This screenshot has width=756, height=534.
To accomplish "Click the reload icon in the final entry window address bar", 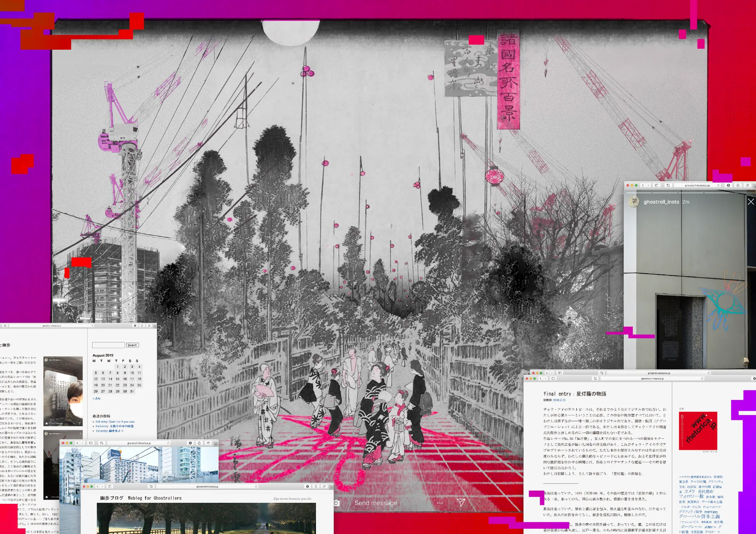I will tap(702, 378).
